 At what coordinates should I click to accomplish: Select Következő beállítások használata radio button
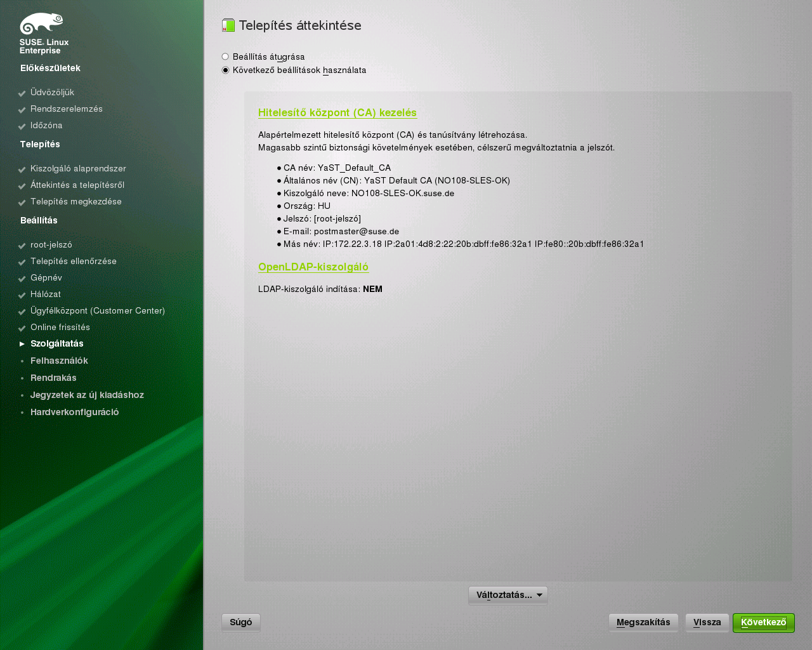click(225, 70)
